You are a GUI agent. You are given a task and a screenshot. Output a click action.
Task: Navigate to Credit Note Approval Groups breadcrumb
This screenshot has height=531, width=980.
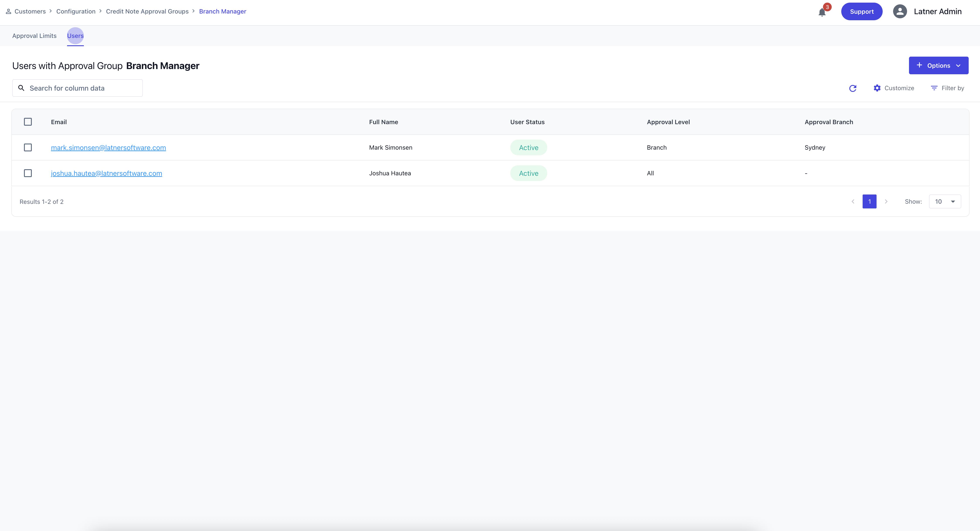(147, 11)
